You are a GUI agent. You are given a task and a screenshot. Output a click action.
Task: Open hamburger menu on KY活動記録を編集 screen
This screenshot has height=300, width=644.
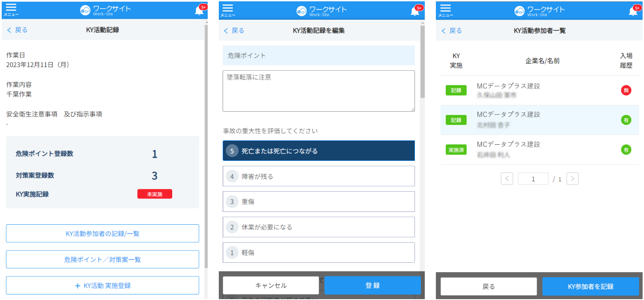[x=228, y=10]
